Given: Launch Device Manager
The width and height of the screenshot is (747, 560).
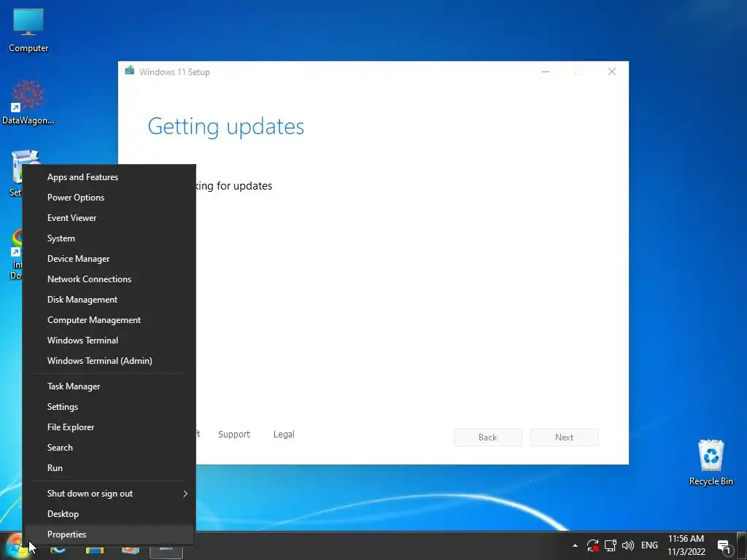Looking at the screenshot, I should (x=109, y=259).
